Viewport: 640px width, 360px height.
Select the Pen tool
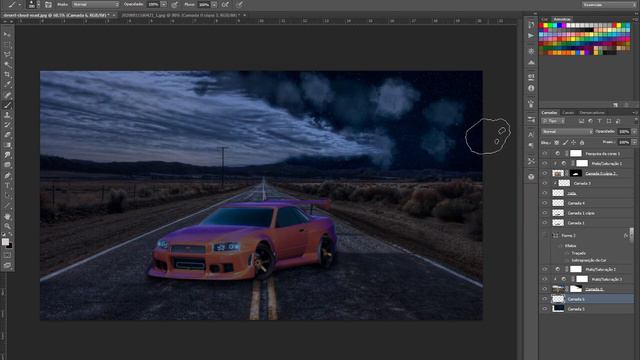tap(7, 176)
